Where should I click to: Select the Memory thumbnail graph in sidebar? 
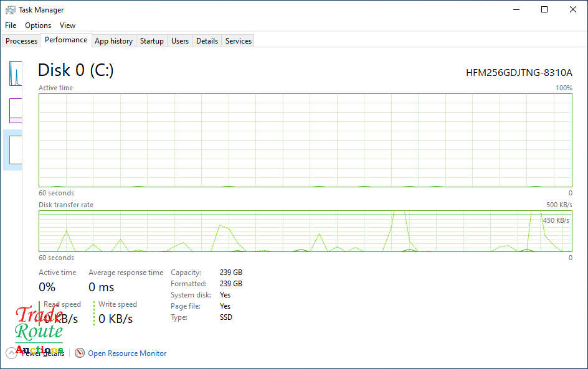(16, 111)
